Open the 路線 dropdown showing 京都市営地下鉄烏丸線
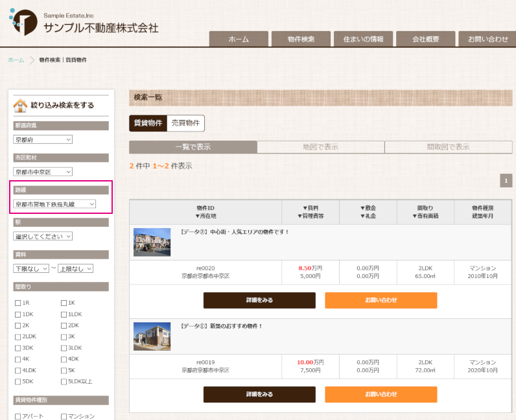Screen dimensions: 516x420 click(54, 204)
